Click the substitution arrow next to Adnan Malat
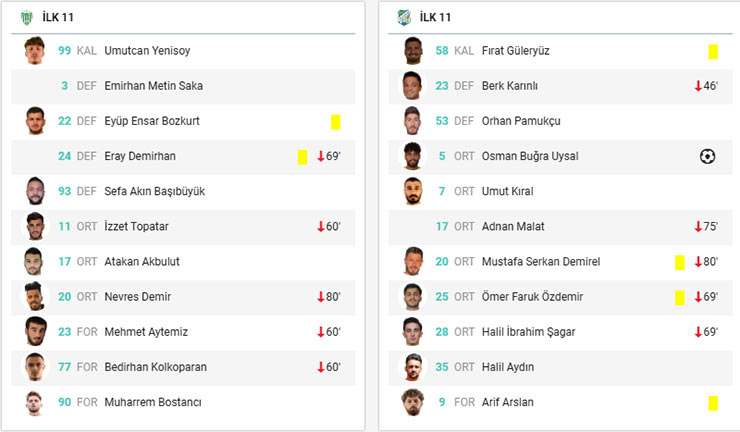Viewport: 740px width, 432px height. (x=698, y=227)
